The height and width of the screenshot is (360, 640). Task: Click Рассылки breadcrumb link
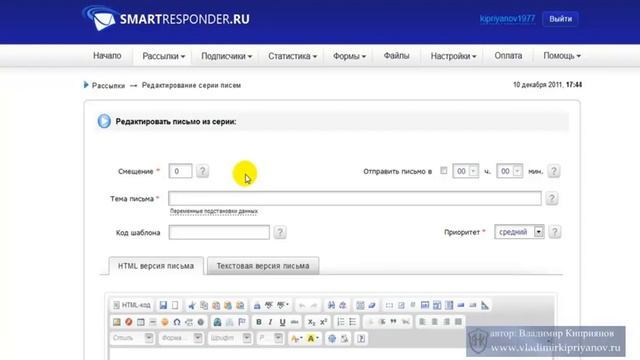[x=108, y=85]
